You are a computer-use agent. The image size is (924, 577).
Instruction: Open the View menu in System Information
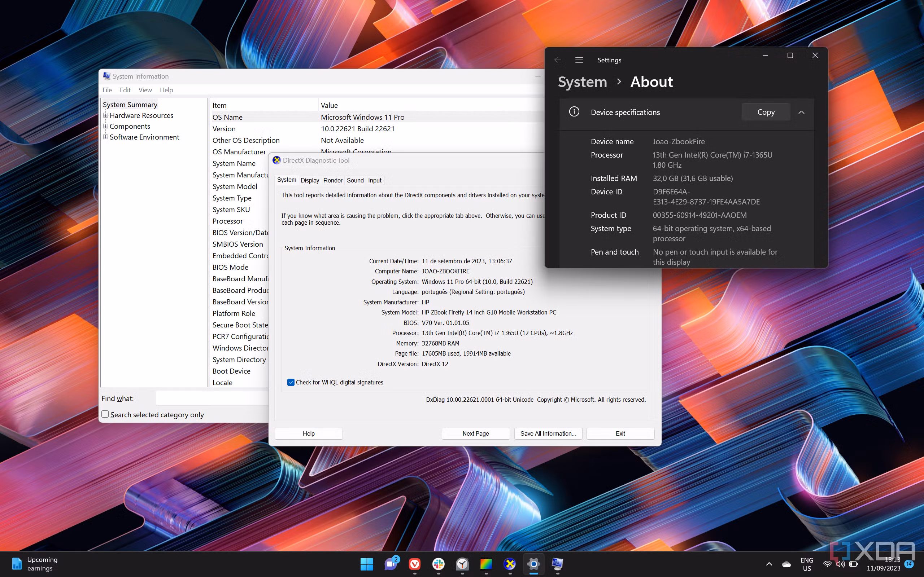[145, 90]
